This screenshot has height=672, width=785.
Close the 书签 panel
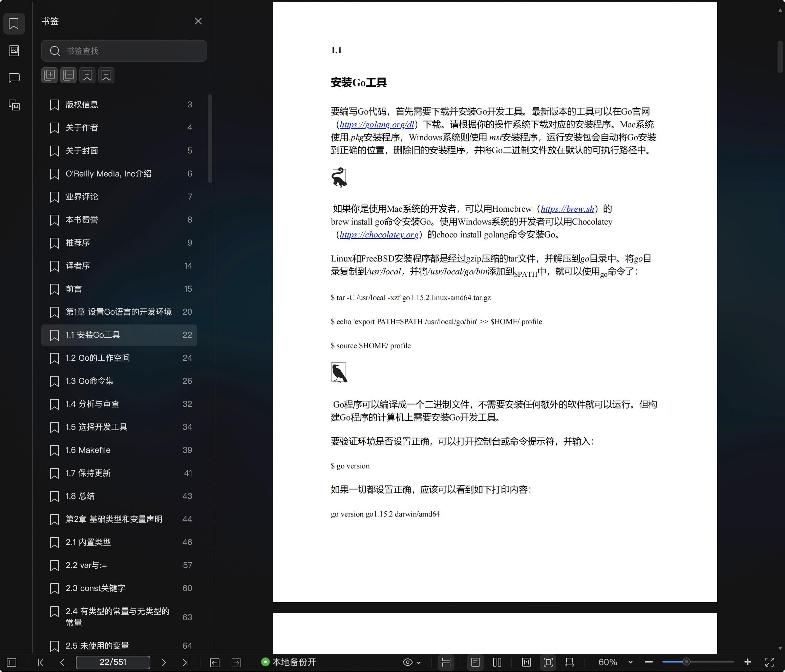coord(198,21)
